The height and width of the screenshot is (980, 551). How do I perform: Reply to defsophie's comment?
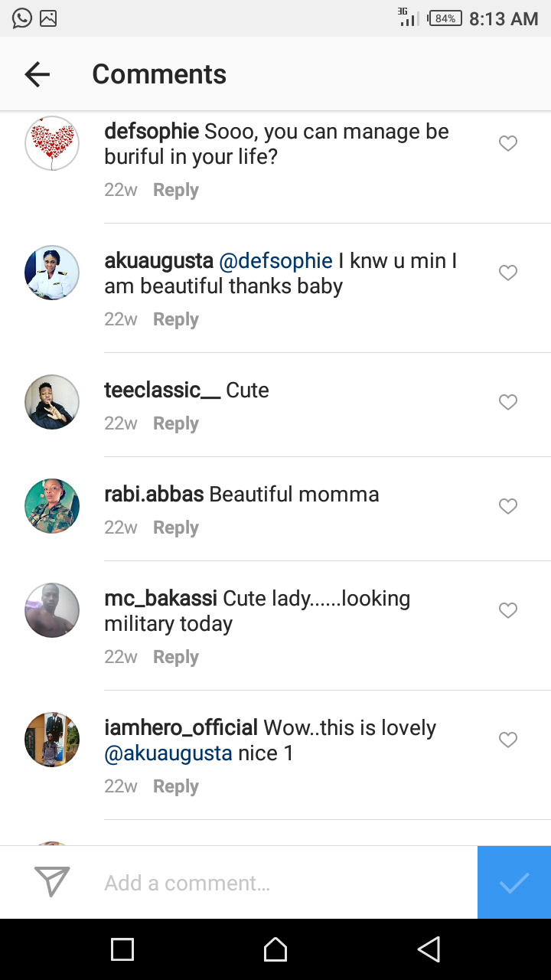(x=175, y=190)
